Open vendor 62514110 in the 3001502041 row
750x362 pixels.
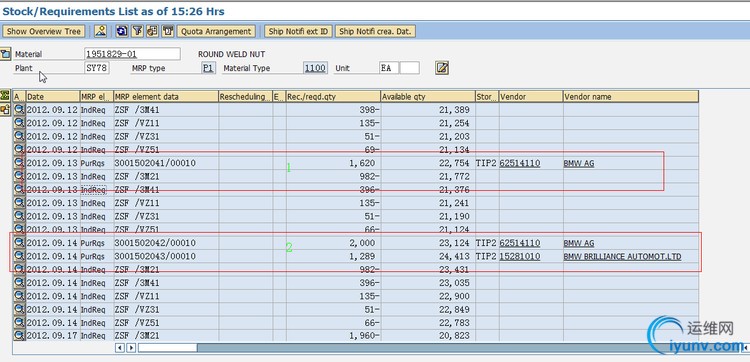520,163
